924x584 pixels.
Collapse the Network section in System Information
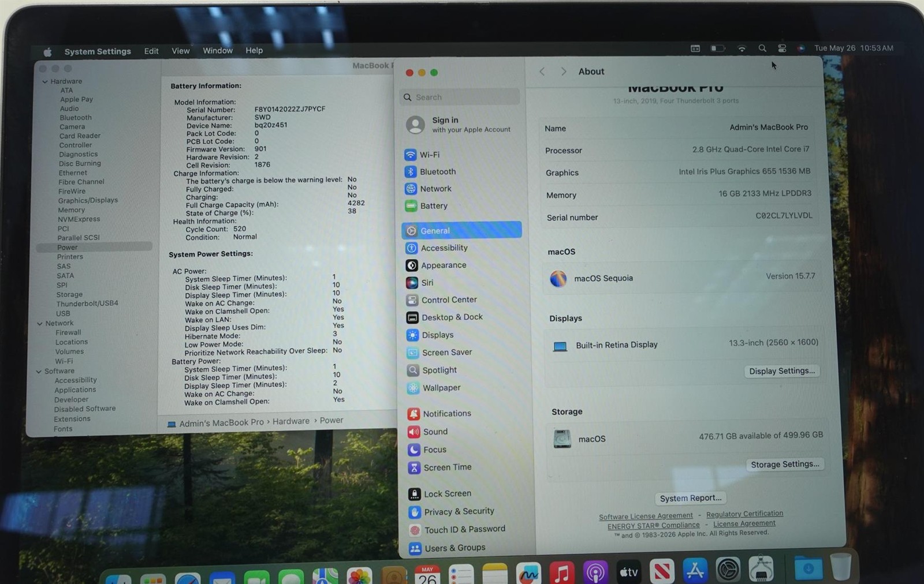click(40, 324)
